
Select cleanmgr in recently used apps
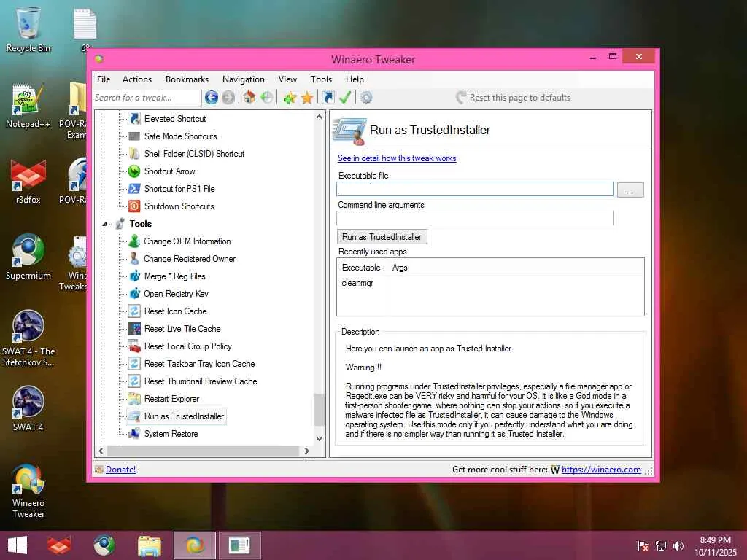tap(357, 283)
